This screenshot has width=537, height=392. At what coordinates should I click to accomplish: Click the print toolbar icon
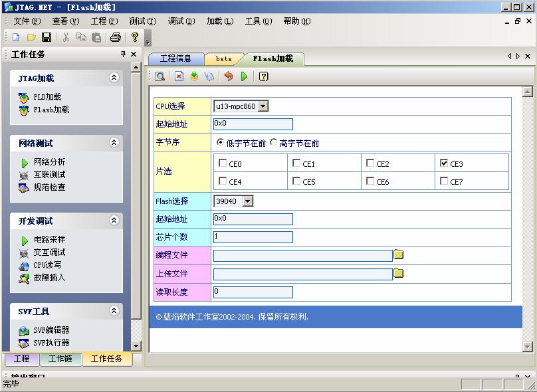(x=116, y=38)
